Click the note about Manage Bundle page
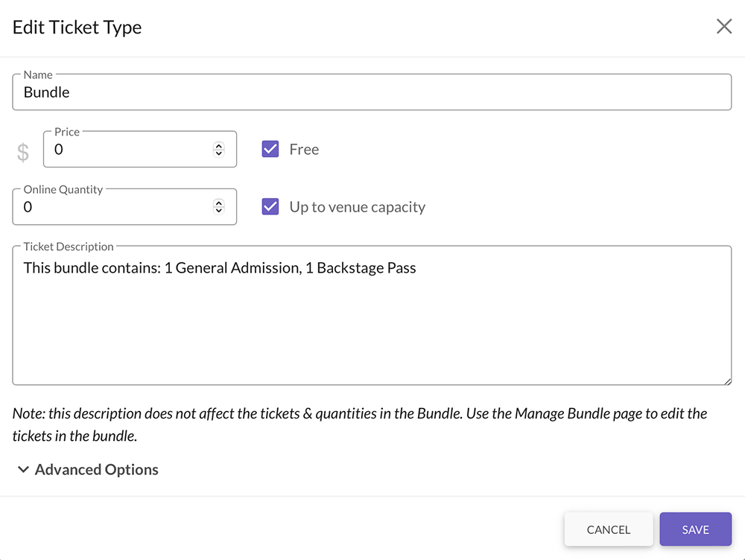The height and width of the screenshot is (560, 745). click(x=360, y=424)
